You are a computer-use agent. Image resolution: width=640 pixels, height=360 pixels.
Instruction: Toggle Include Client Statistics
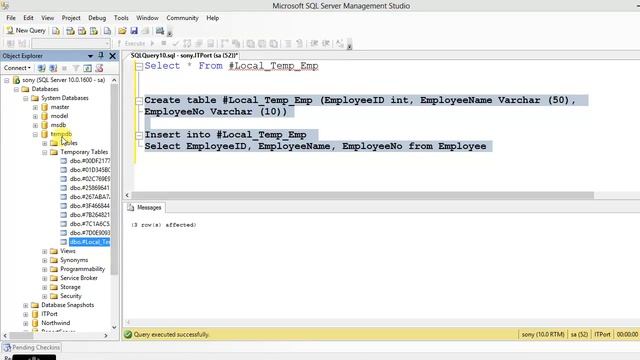coord(236,43)
